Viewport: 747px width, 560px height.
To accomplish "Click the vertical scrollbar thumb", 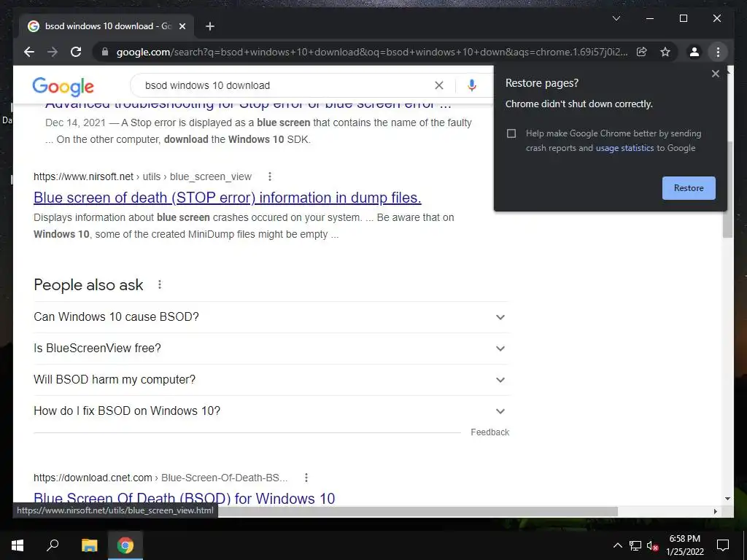I will coord(727,190).
